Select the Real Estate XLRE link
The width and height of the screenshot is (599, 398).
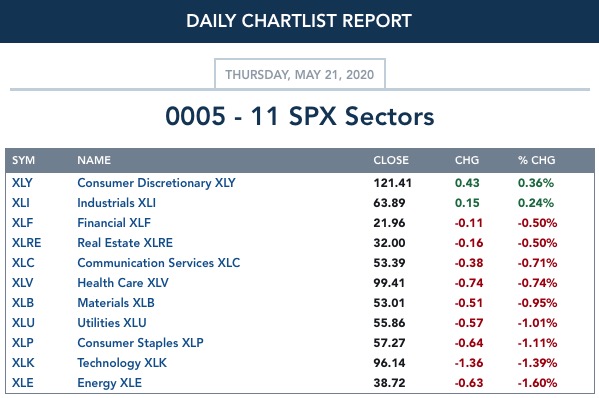(125, 243)
